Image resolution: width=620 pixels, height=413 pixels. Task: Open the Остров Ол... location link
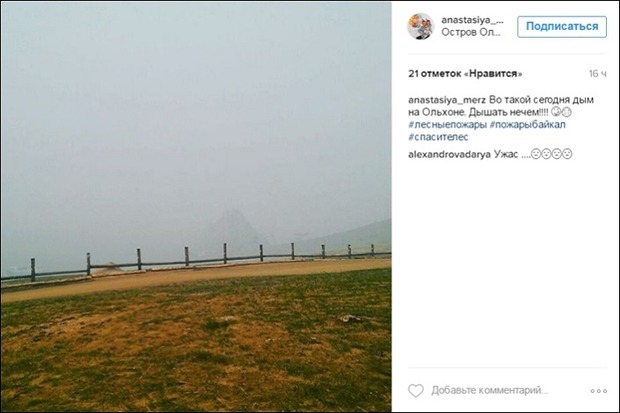471,32
